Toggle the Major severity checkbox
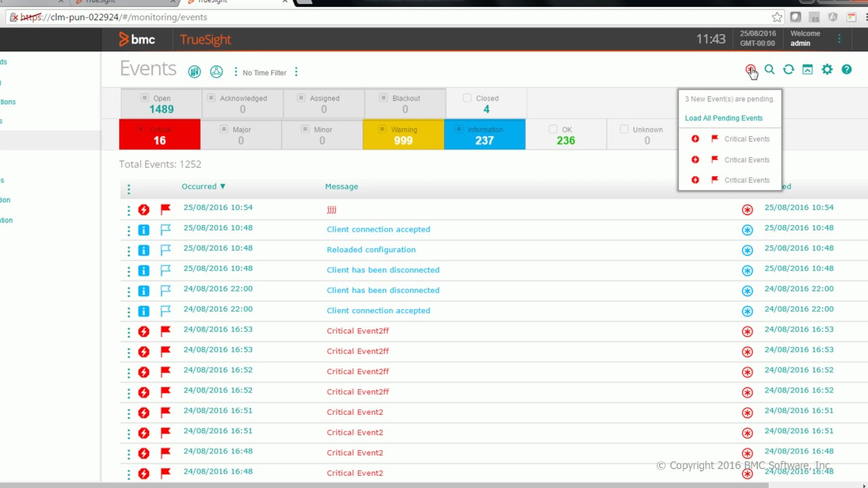Viewport: 868px width, 488px height. coord(224,129)
